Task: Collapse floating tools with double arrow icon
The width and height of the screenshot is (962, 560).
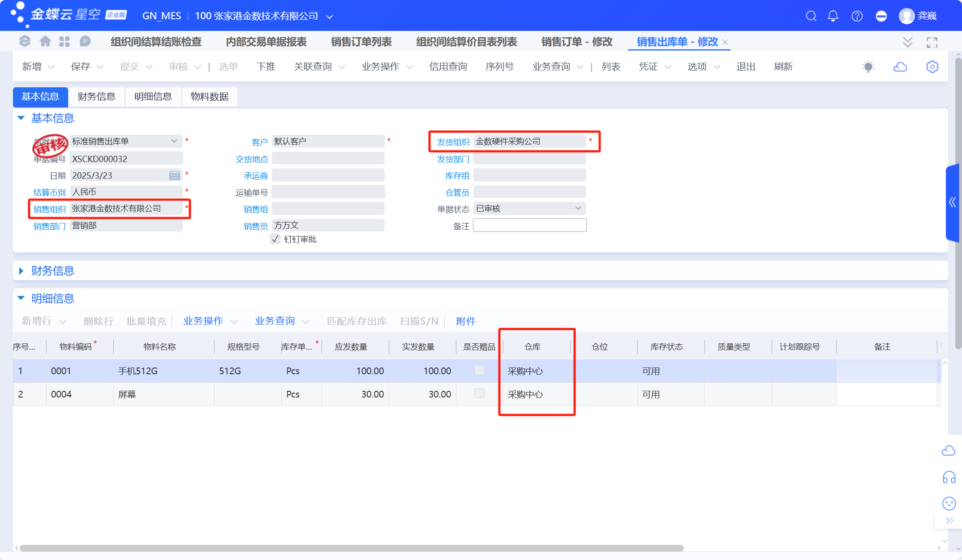Action: [x=949, y=521]
